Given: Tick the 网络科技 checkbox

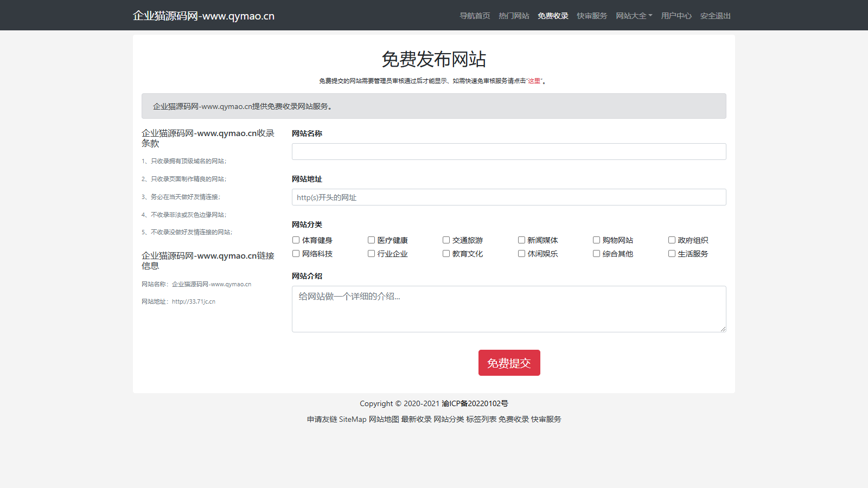Looking at the screenshot, I should pyautogui.click(x=296, y=254).
